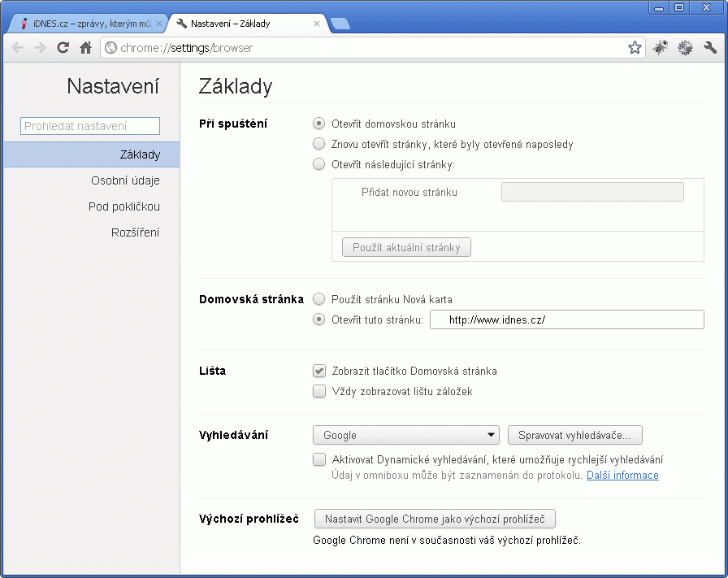Open the Základy settings section
728x578 pixels.
coord(92,154)
